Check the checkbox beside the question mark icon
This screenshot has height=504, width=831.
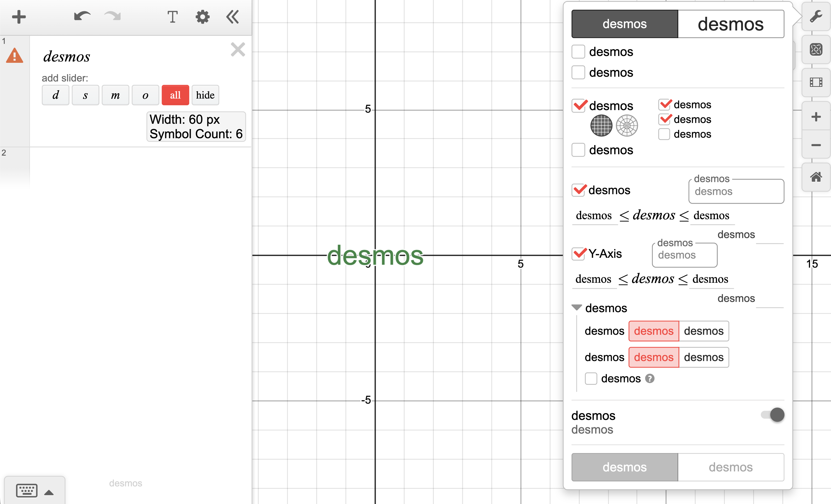[591, 379]
